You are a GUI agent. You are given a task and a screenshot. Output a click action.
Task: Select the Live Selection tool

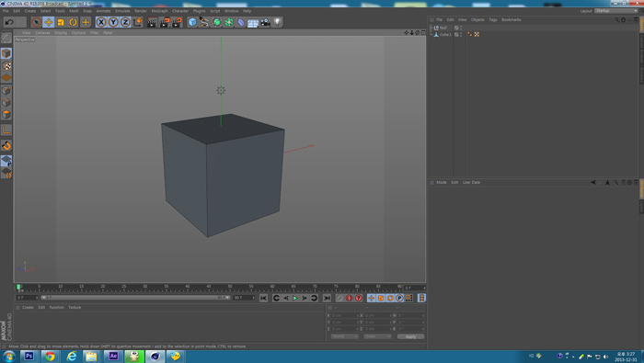click(36, 22)
